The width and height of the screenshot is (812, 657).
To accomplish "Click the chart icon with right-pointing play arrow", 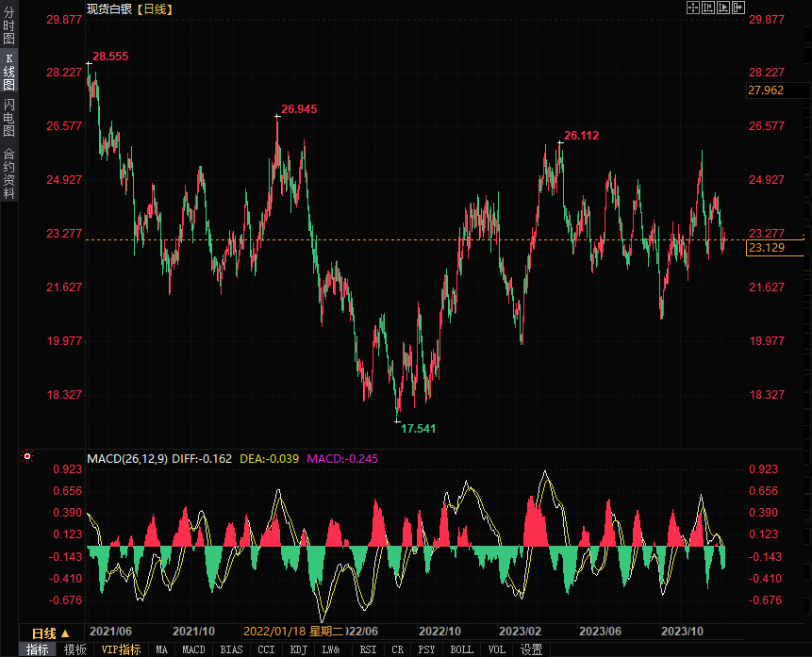I will coord(723,8).
